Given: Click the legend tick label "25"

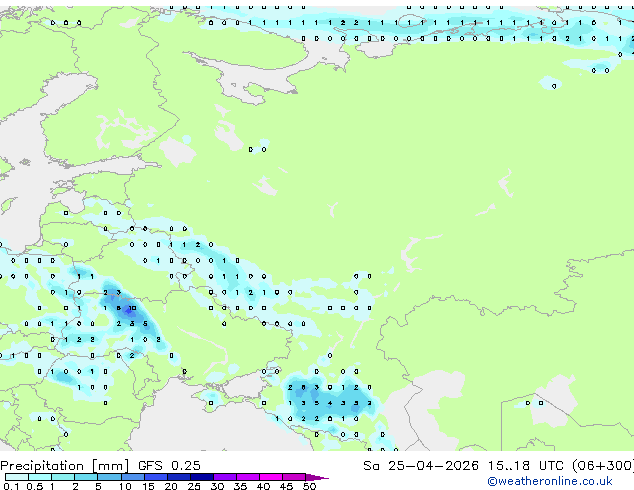Looking at the screenshot, I should pyautogui.click(x=194, y=486).
